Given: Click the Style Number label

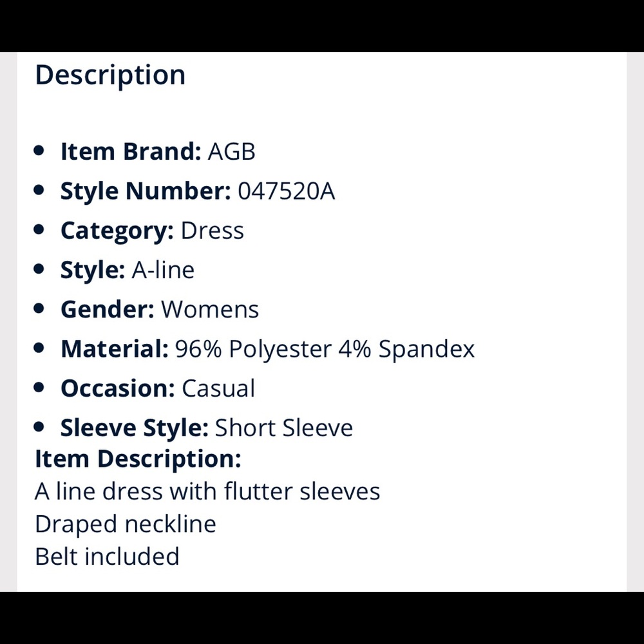Looking at the screenshot, I should [x=146, y=191].
